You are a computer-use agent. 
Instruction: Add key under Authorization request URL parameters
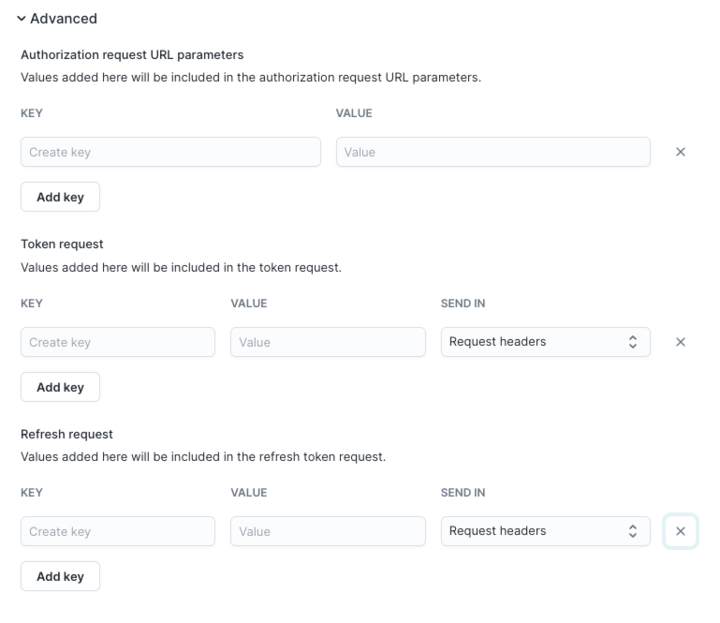(60, 197)
